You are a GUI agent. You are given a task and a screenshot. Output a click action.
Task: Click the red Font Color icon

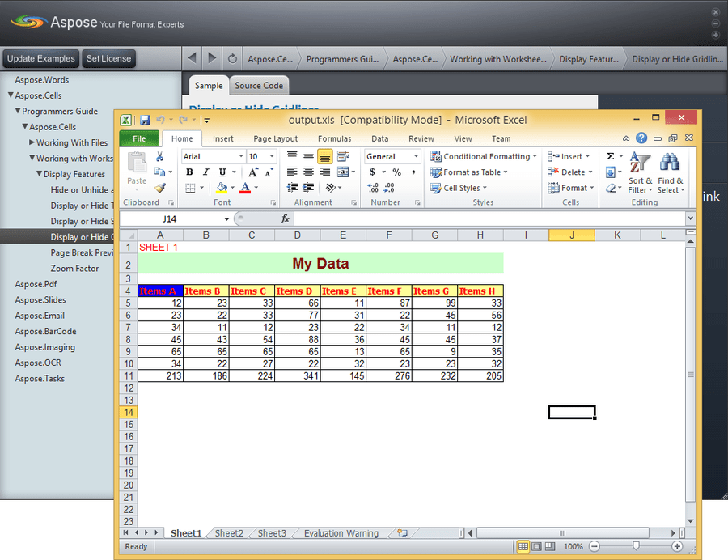click(x=245, y=188)
